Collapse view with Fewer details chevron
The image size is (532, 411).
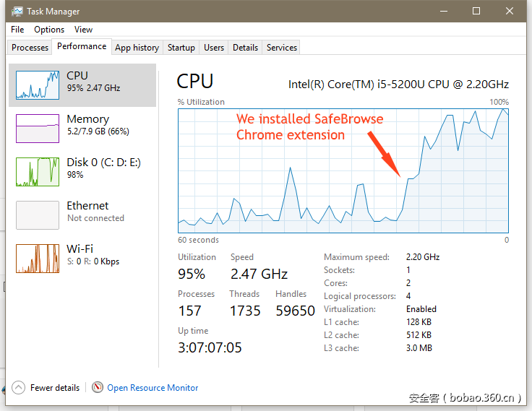click(x=19, y=388)
